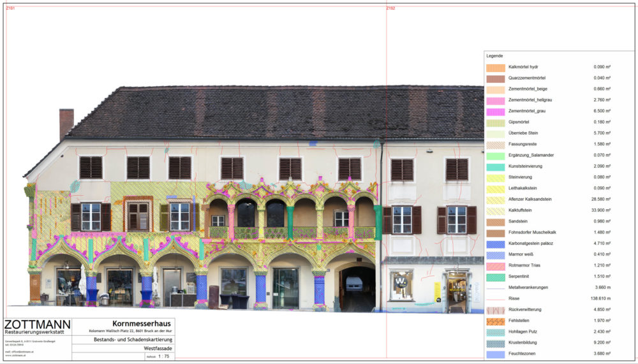Click the 'Zementmörtel_grau' label
This screenshot has width=638, height=364.
(527, 111)
